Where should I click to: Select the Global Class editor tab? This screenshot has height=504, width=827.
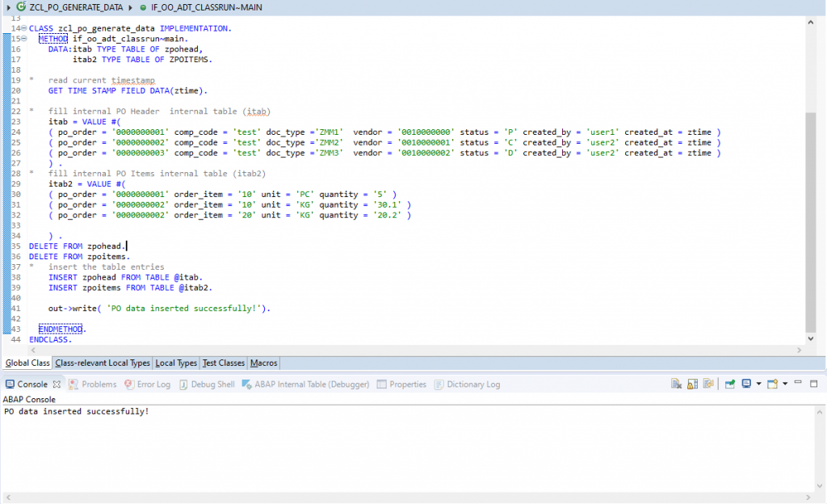pos(27,363)
